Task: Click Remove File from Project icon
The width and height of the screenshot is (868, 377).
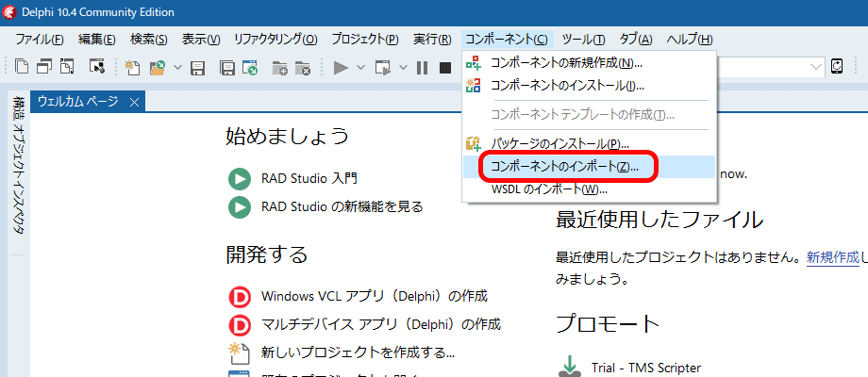Action: click(302, 68)
